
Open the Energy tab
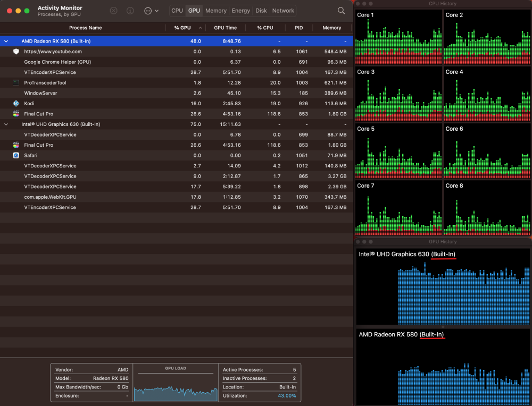tap(241, 11)
